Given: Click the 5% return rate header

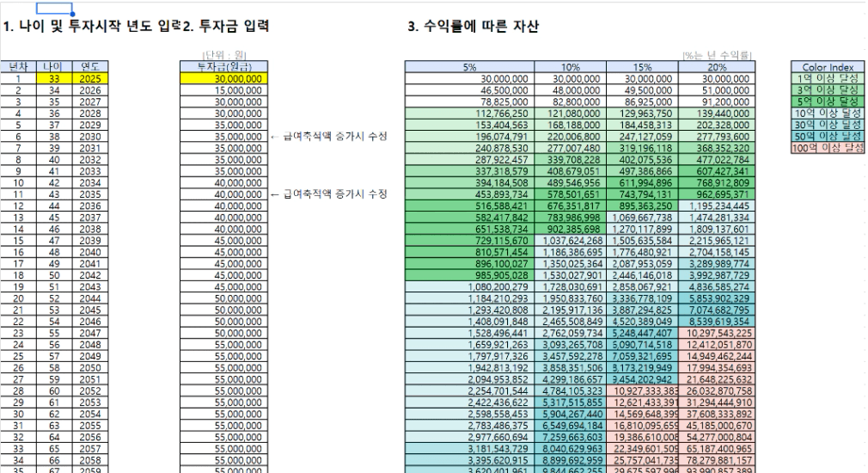Looking at the screenshot, I should [x=469, y=67].
